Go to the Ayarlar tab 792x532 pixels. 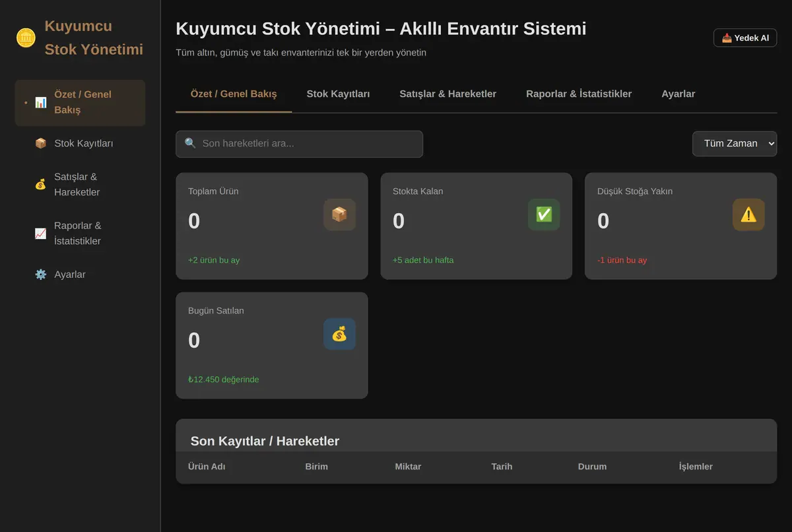point(678,94)
